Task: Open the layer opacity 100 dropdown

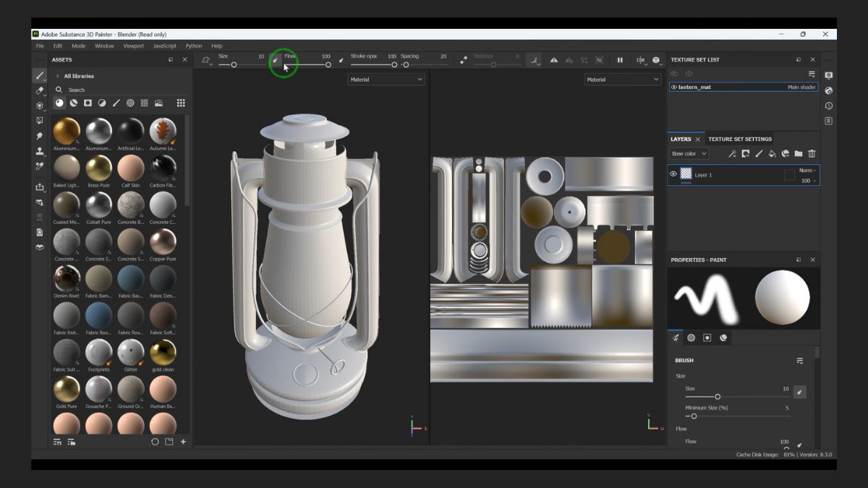Action: (809, 181)
